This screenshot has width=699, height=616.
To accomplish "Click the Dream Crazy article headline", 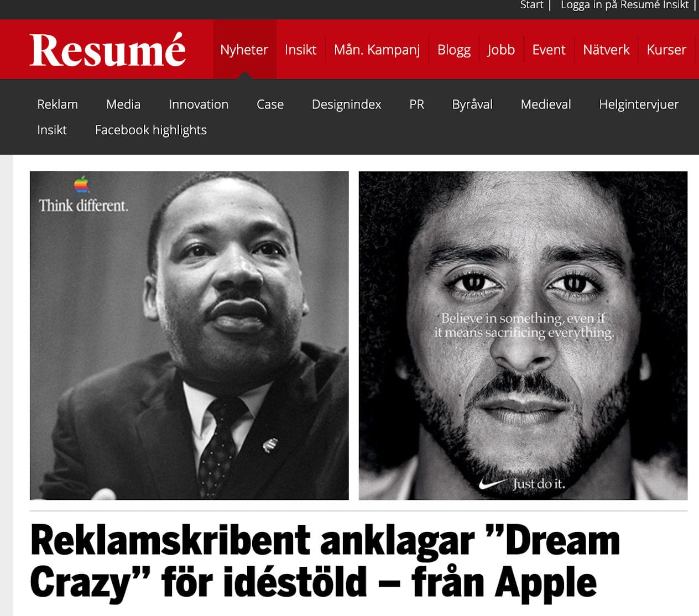I will [325, 561].
